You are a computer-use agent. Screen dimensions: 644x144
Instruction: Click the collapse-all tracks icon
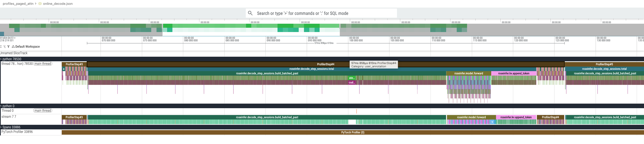tap(1, 47)
